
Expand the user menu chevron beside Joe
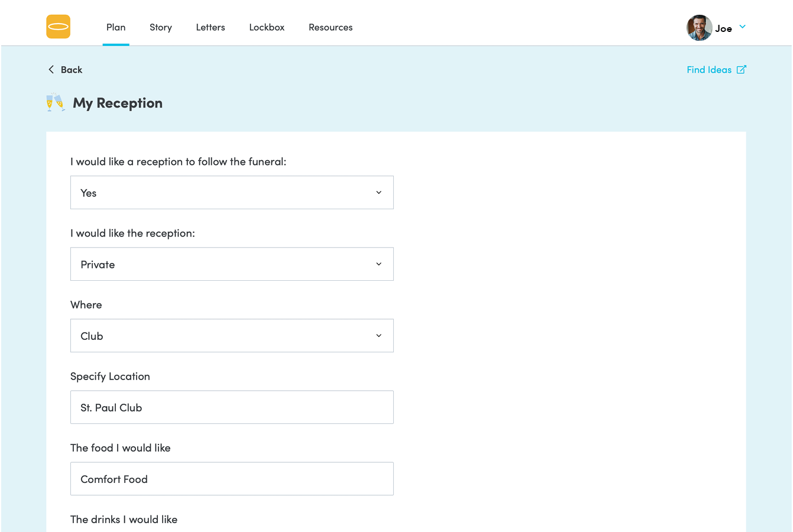click(742, 27)
